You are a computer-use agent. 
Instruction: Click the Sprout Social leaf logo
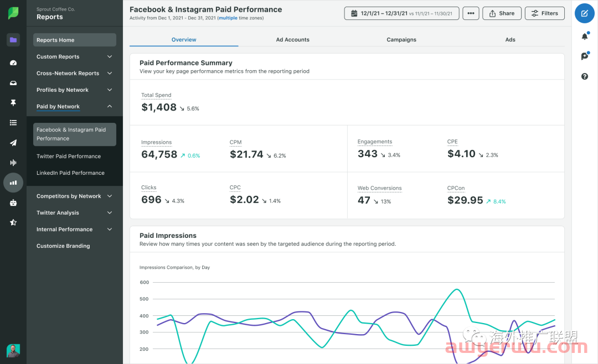[x=13, y=13]
